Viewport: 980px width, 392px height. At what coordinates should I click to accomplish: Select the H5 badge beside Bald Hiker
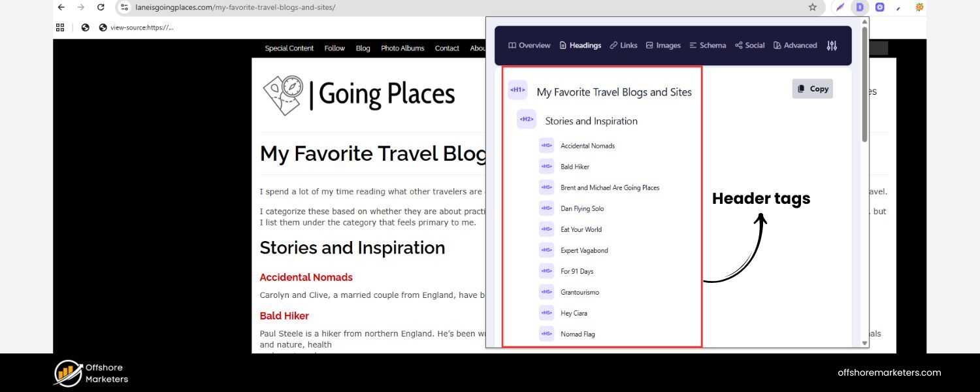546,166
